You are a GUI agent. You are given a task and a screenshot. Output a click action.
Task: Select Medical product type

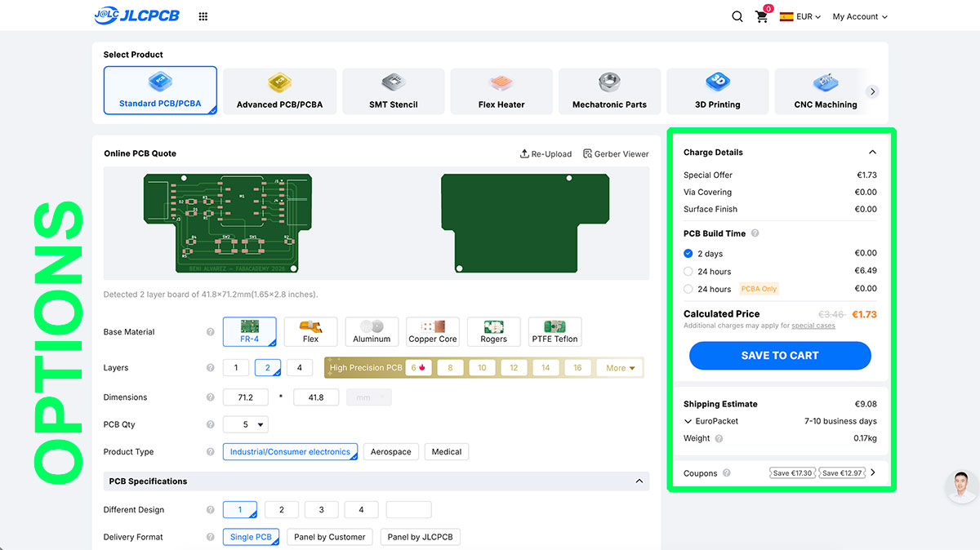(x=447, y=451)
